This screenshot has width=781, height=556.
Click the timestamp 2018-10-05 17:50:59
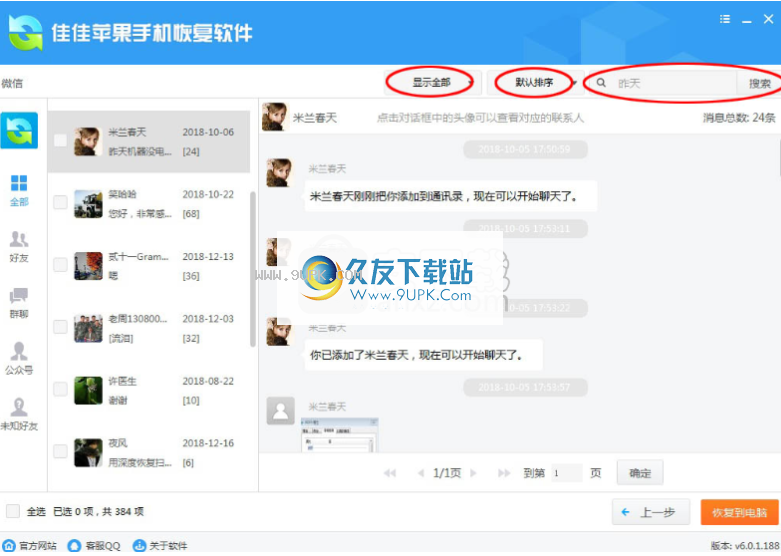[x=524, y=149]
